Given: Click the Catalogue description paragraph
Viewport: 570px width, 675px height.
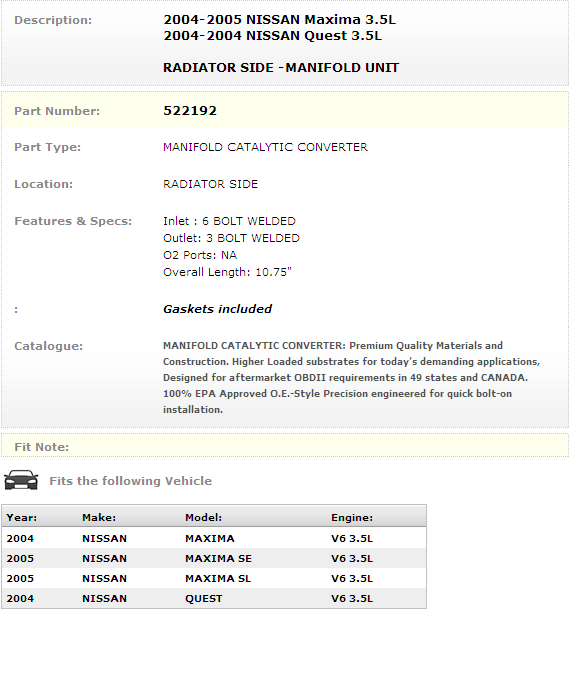Looking at the screenshot, I should point(351,378).
